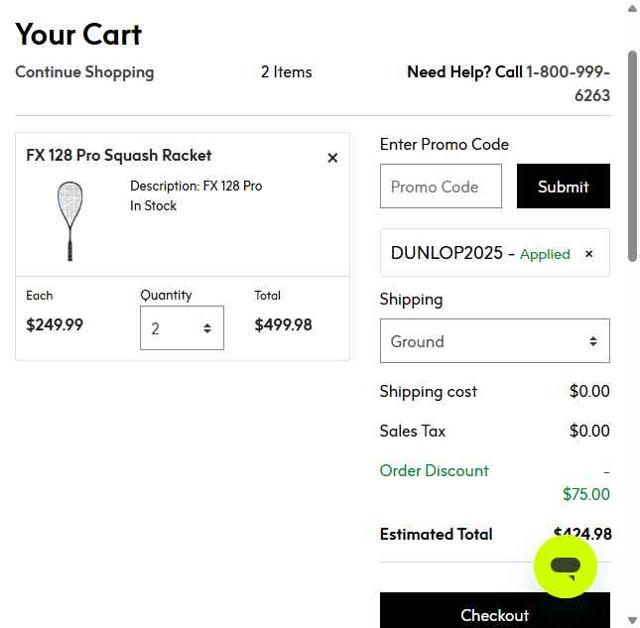640x628 pixels.
Task: Expand the Ground shipping method dropdown
Action: pyautogui.click(x=494, y=341)
